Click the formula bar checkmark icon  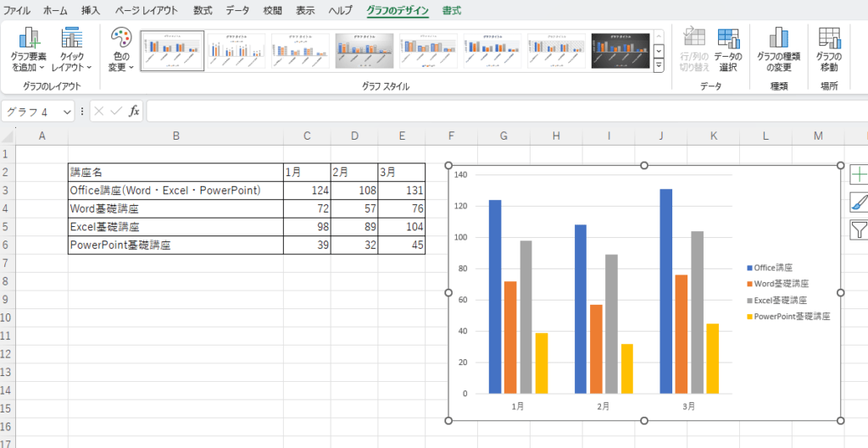point(116,111)
